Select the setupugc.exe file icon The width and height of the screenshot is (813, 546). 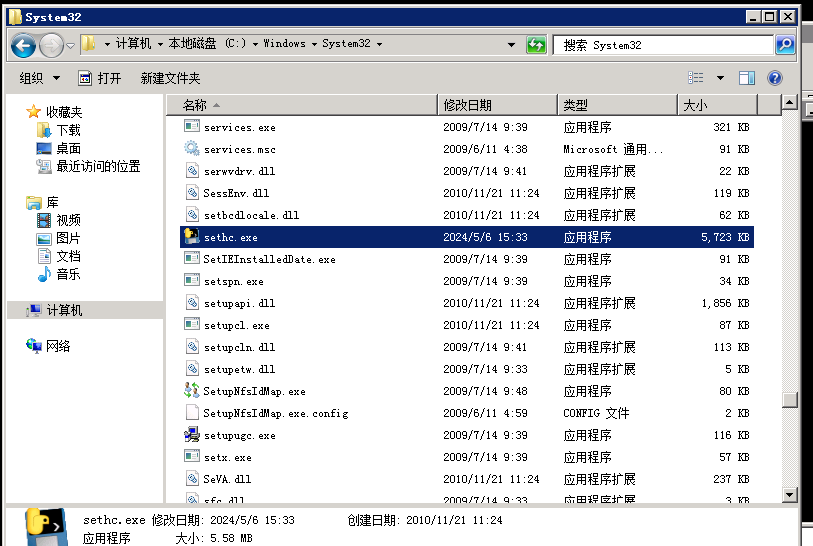point(192,435)
